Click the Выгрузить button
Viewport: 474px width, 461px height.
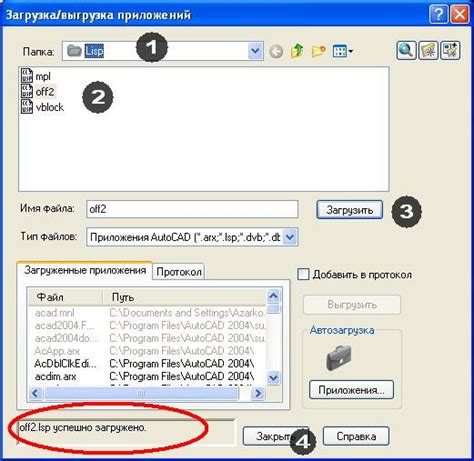coord(352,305)
